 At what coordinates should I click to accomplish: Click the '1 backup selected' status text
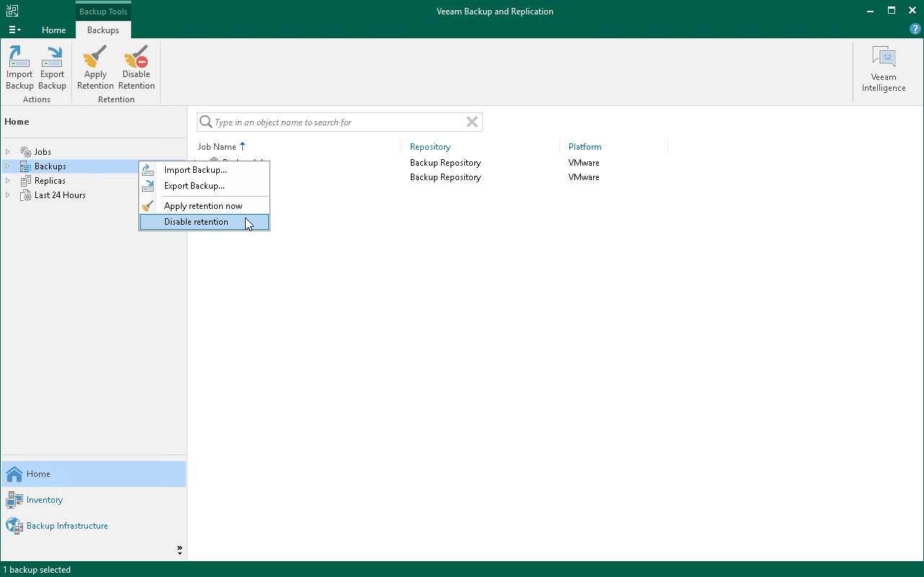tap(37, 570)
